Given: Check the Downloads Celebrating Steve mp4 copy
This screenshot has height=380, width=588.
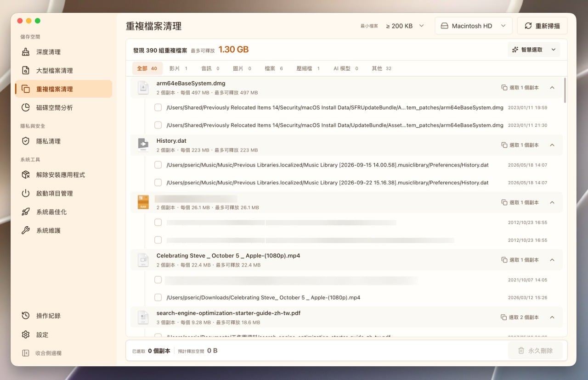Looking at the screenshot, I should 158,297.
